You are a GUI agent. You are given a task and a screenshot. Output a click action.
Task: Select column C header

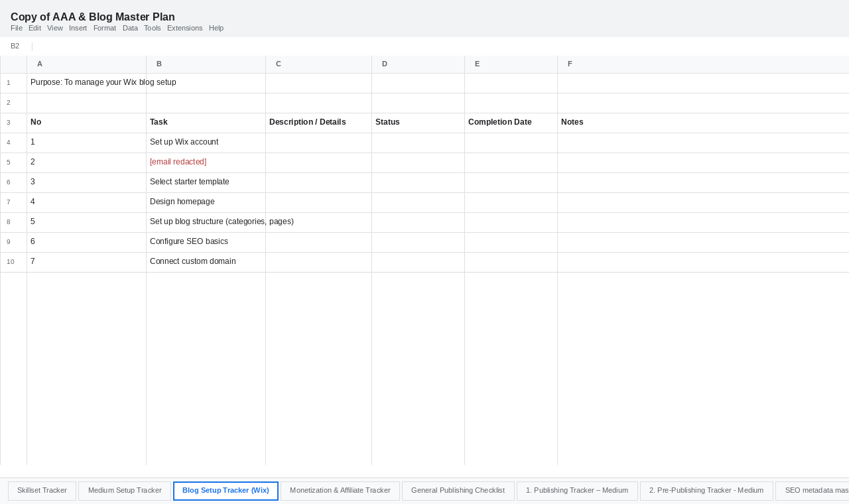tap(318, 64)
